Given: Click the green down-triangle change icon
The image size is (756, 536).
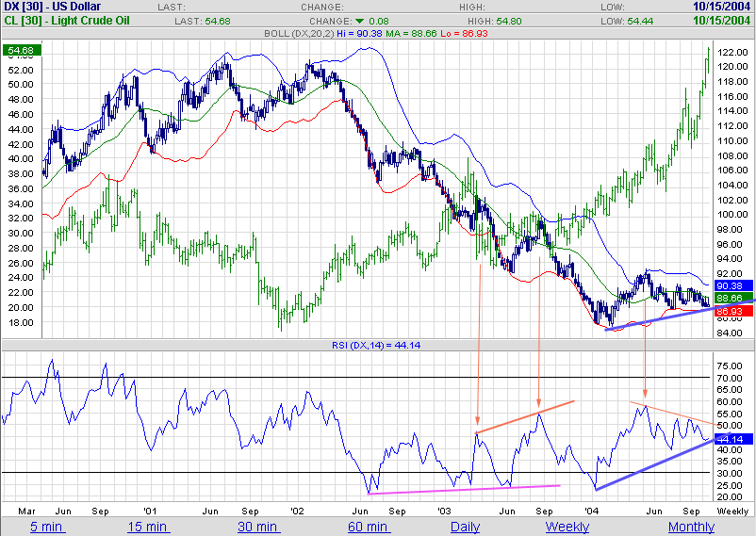Looking at the screenshot, I should [x=359, y=20].
